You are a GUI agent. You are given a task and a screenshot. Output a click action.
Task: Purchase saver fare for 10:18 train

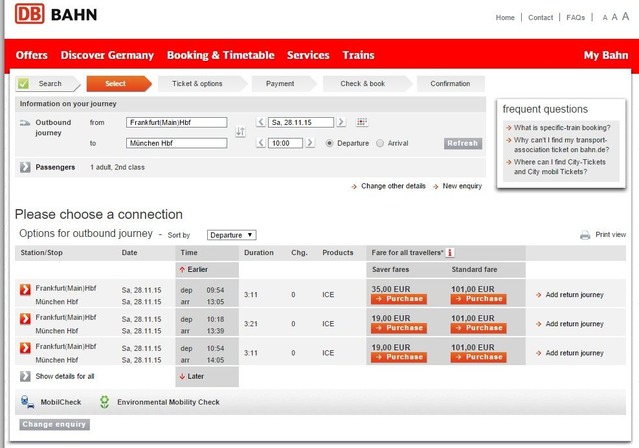pos(399,328)
